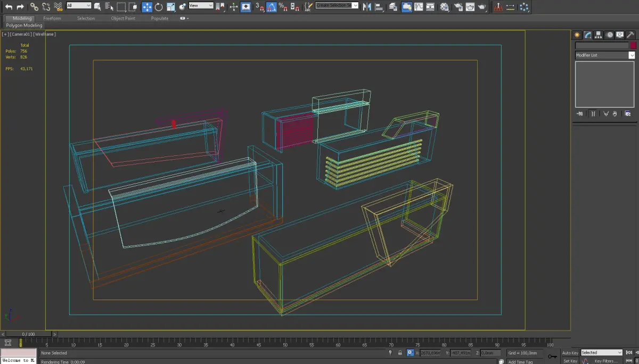This screenshot has height=364, width=639.
Task: Open the 'View' reference coordinate system dropdown
Action: [201, 6]
